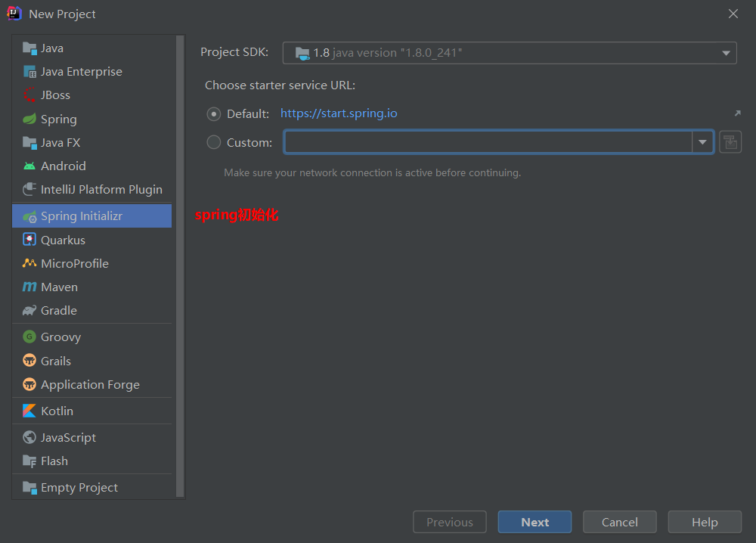Click the Cancel button
Screen dimensions: 756x543
click(x=620, y=522)
